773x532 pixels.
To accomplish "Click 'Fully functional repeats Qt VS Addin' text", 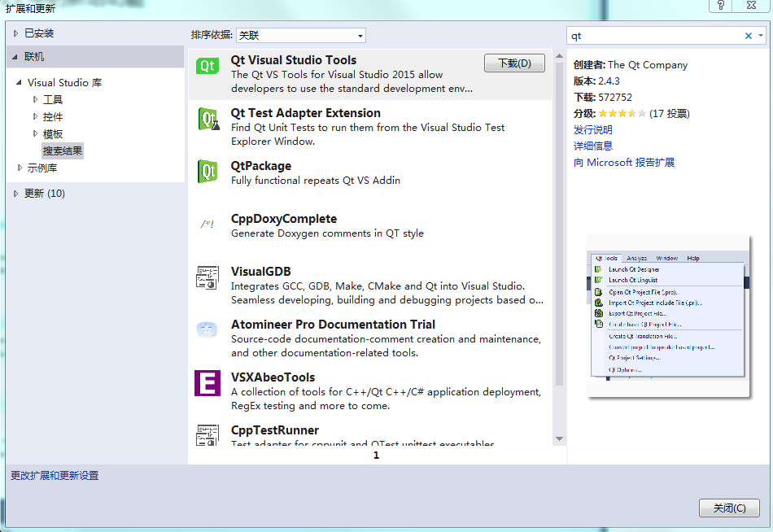I will click(316, 181).
